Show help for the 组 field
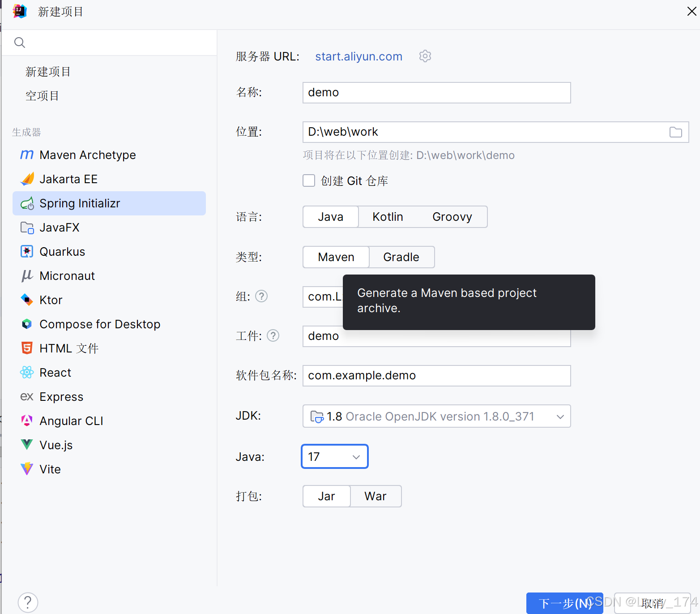 [261, 296]
